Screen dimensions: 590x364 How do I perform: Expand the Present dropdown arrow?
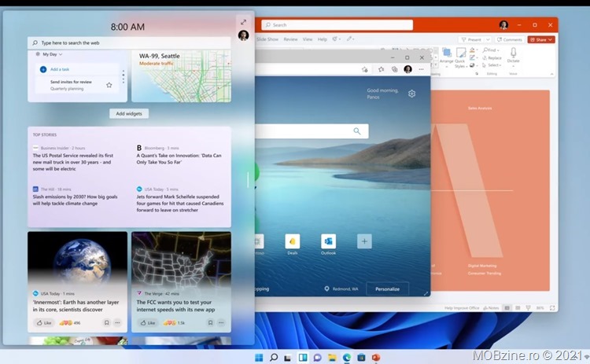click(488, 39)
